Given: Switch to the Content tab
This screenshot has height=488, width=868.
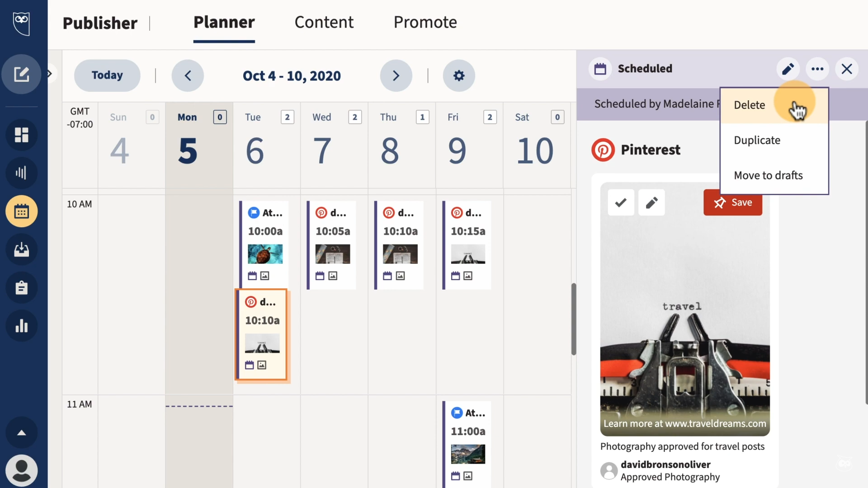Looking at the screenshot, I should coord(324,22).
